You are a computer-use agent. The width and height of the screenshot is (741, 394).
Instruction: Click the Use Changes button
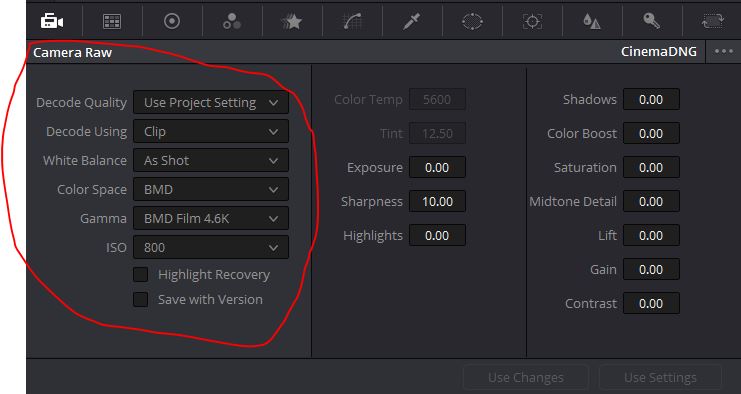point(526,378)
